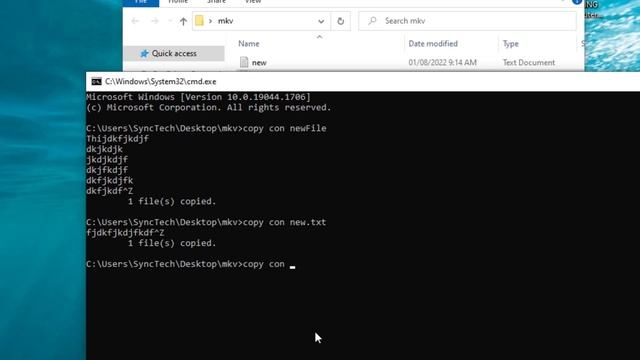Open the Share ribbon tab

pyautogui.click(x=216, y=2)
